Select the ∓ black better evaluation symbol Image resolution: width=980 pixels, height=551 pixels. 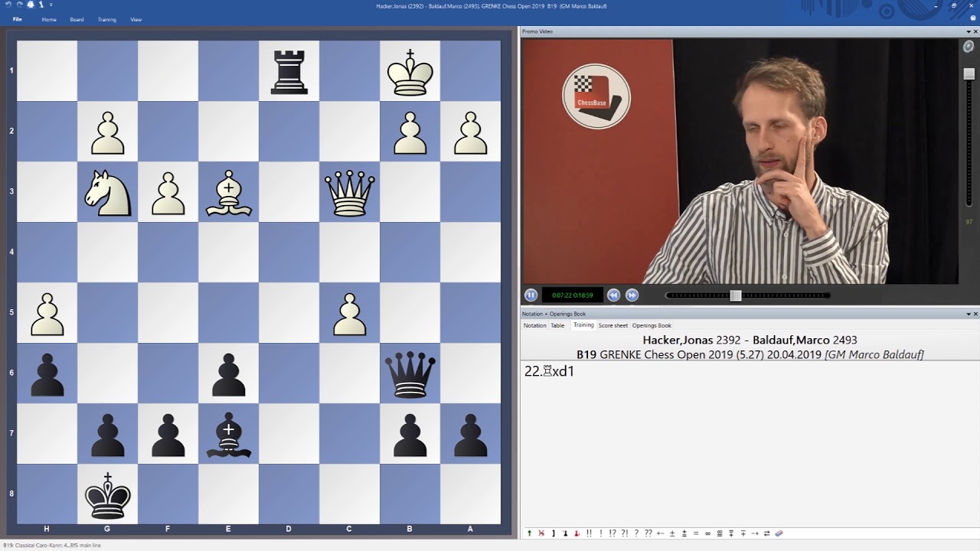coord(743,533)
